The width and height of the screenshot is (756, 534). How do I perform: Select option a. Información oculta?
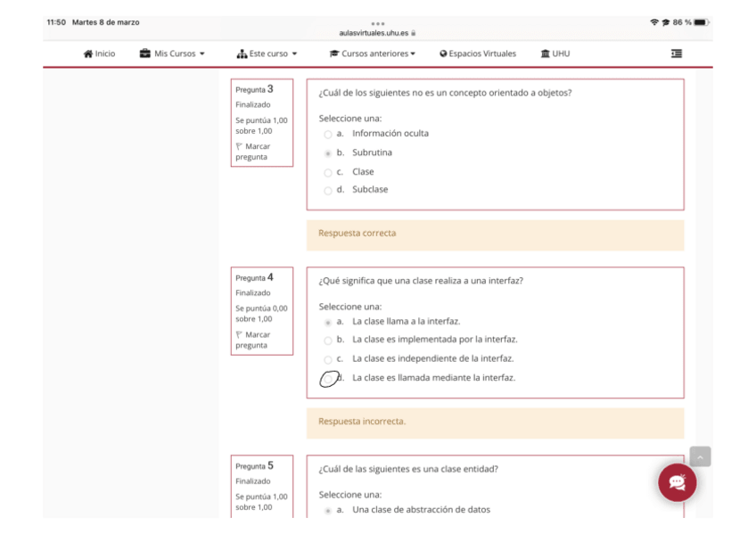click(x=328, y=135)
